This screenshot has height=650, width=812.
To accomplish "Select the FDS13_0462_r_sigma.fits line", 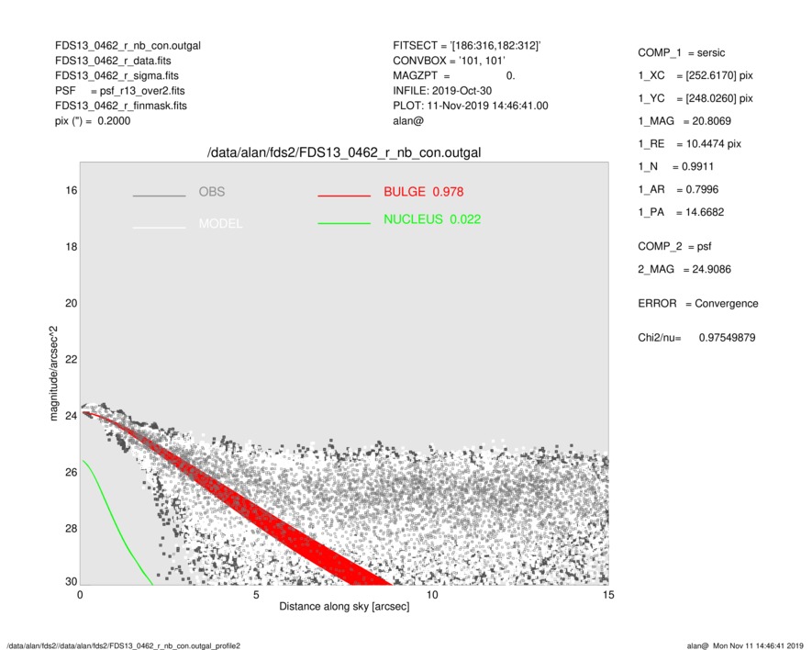I will [x=117, y=75].
